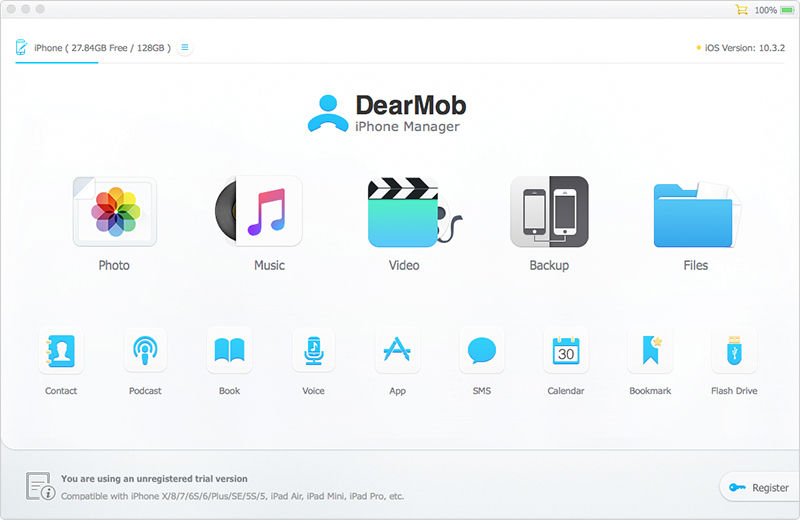Open the Contact address book icon
Image resolution: width=800 pixels, height=520 pixels.
point(61,351)
